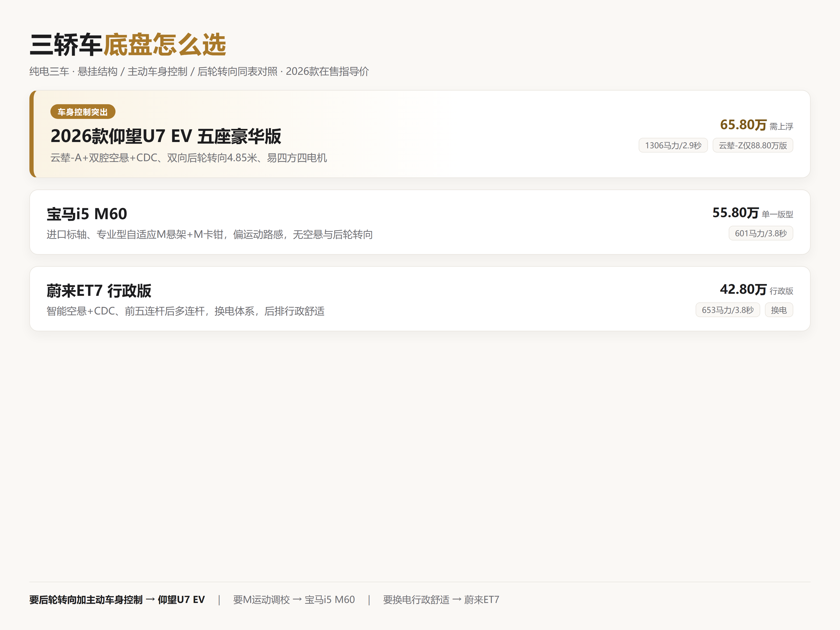Click the subtitle starting with 纯电三车
The height and width of the screenshot is (630, 840).
tap(199, 71)
